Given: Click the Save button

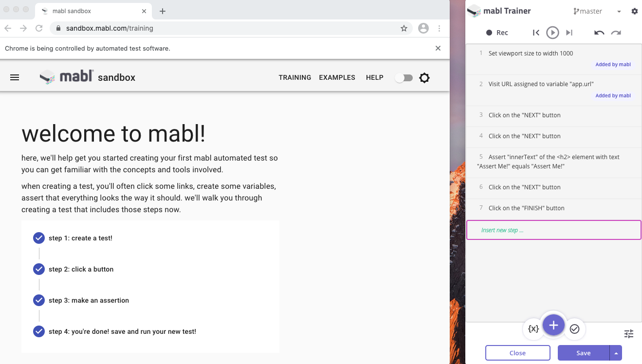Looking at the screenshot, I should tap(584, 353).
